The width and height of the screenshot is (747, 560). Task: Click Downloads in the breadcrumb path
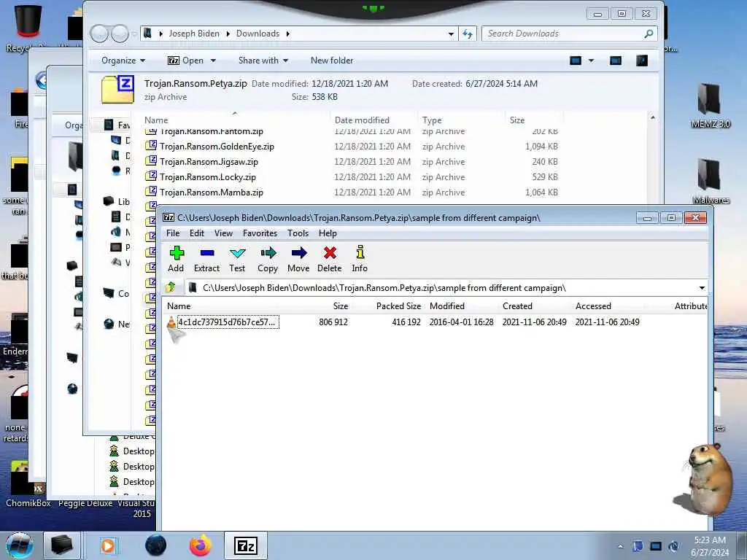coord(258,34)
